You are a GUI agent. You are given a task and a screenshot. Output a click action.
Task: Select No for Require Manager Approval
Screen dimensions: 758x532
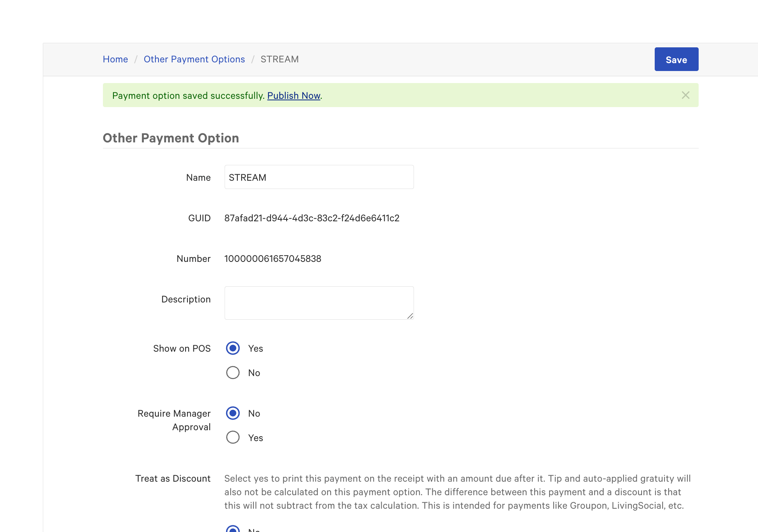pos(233,413)
